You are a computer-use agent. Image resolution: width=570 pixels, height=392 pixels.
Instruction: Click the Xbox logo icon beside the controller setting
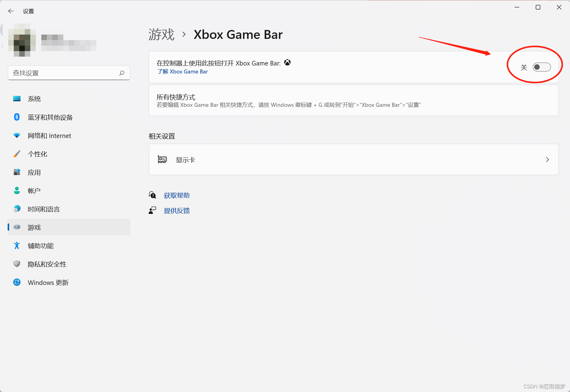click(x=287, y=62)
